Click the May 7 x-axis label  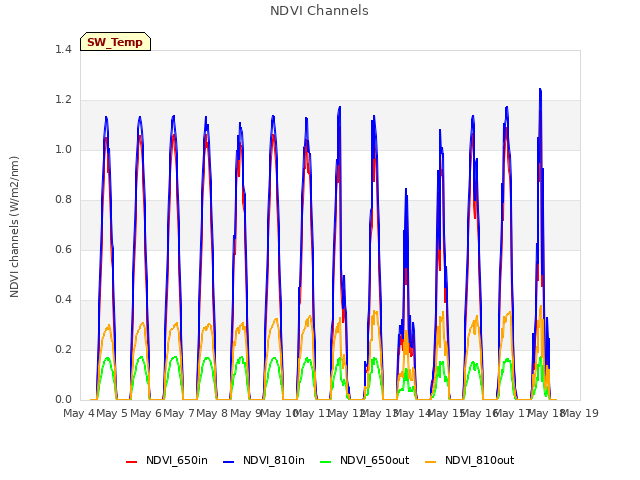(x=179, y=413)
